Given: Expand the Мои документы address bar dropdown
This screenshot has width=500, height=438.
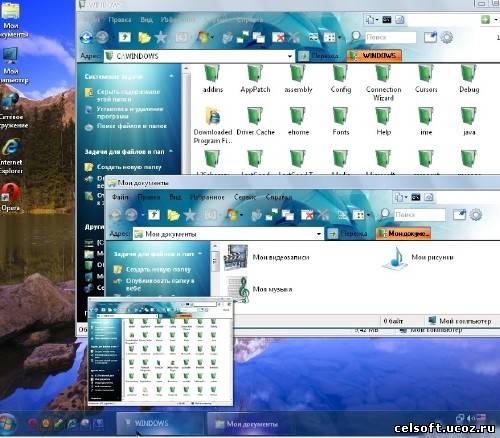Looking at the screenshot, I should (x=319, y=234).
